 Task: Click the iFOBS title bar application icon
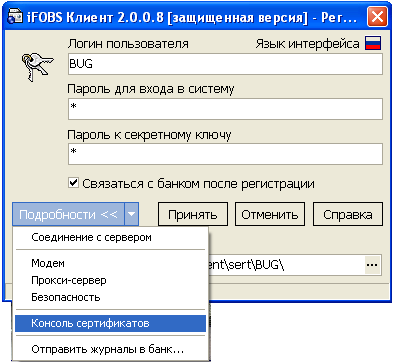[14, 16]
